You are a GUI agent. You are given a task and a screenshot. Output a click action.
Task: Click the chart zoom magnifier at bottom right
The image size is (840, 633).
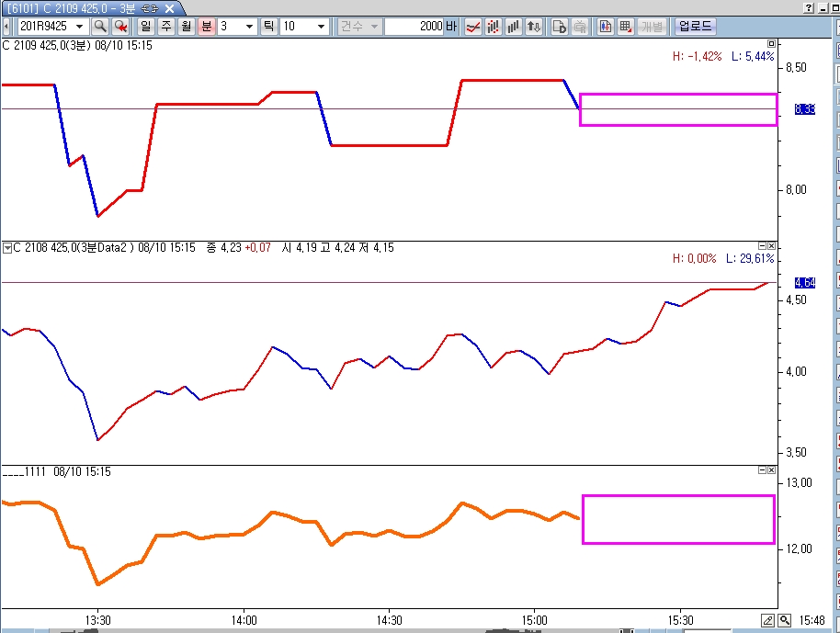785,621
